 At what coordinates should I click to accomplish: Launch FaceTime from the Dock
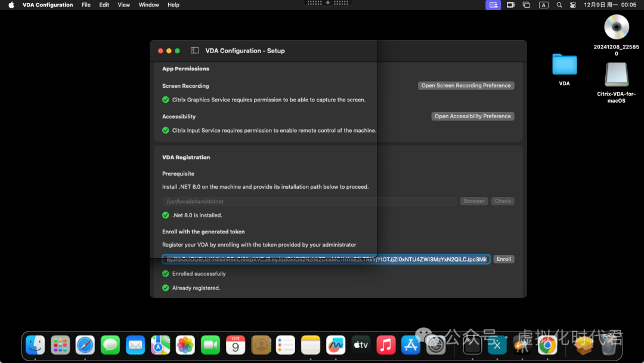[x=210, y=345]
